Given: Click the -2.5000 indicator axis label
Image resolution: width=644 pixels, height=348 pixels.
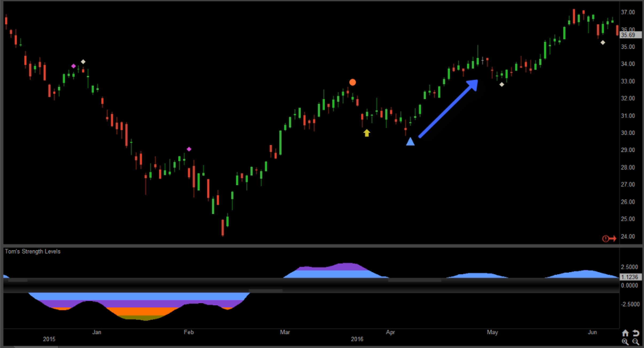Looking at the screenshot, I should point(630,304).
